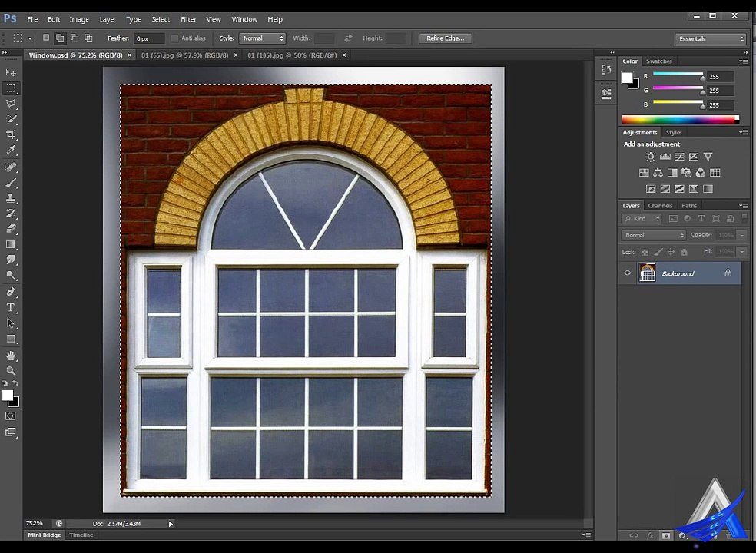Add a Curves adjustment

[x=679, y=157]
